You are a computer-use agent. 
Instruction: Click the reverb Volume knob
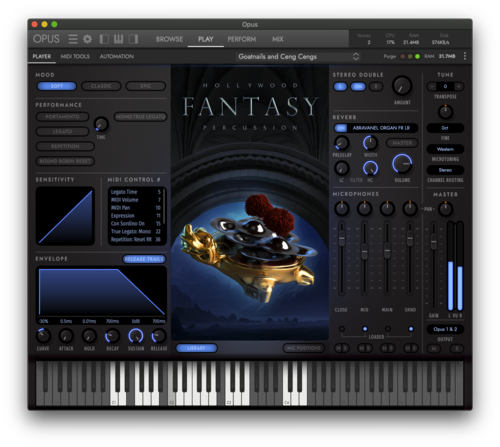402,164
